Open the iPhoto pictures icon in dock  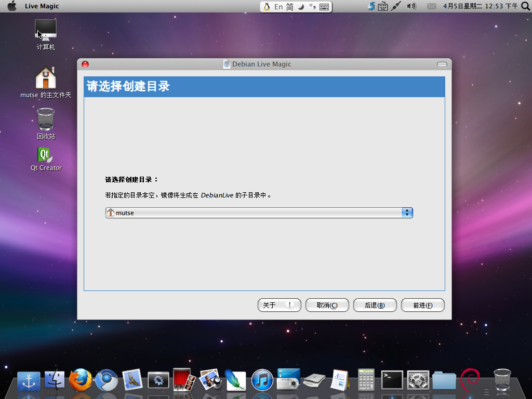coord(210,380)
